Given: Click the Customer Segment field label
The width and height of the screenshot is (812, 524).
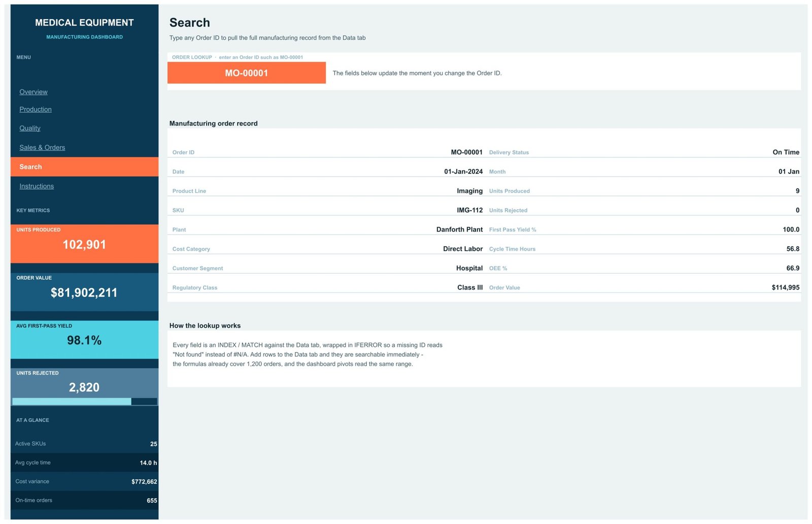Looking at the screenshot, I should pos(197,268).
